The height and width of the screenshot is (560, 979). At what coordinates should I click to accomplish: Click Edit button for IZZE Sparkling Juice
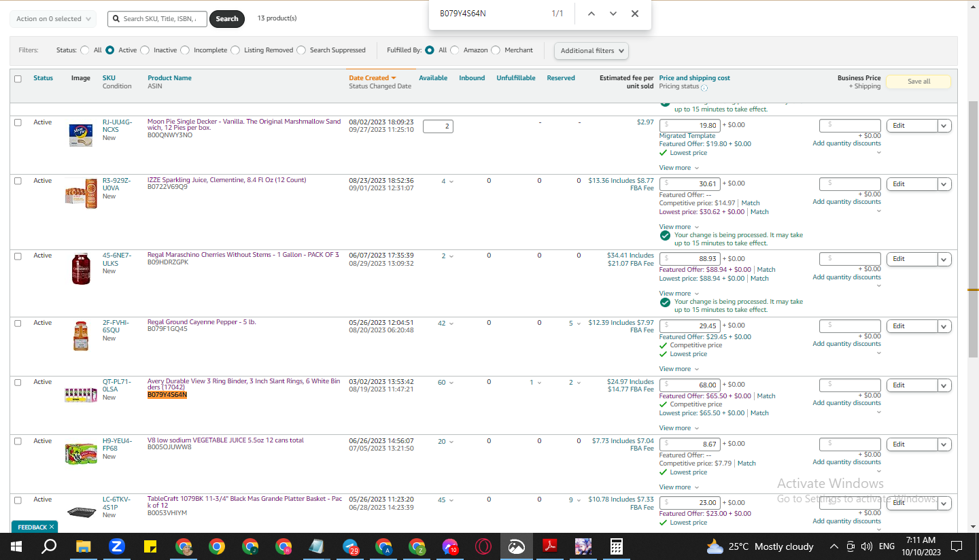(912, 184)
